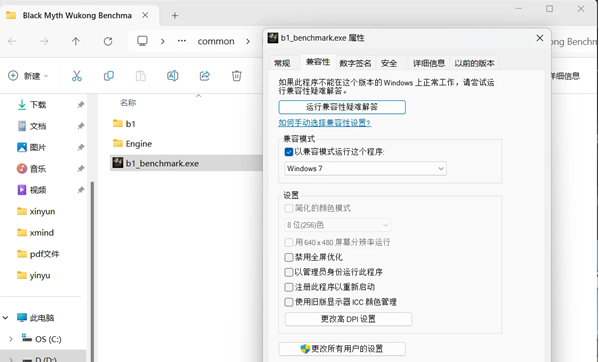Click the 更改所有用户的设置 button
599x362 pixels.
pos(342,349)
